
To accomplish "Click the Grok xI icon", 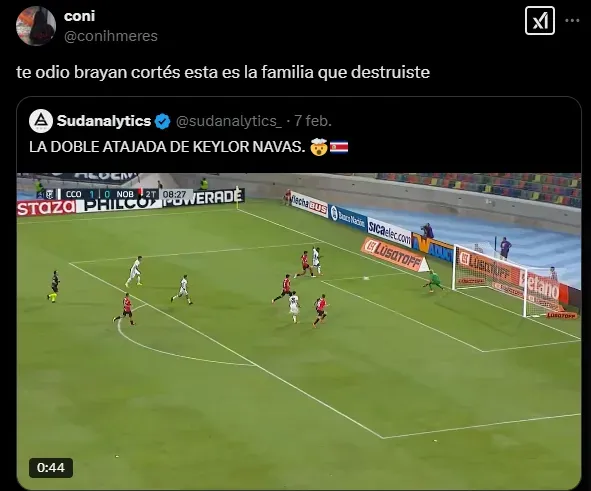I will (x=540, y=21).
